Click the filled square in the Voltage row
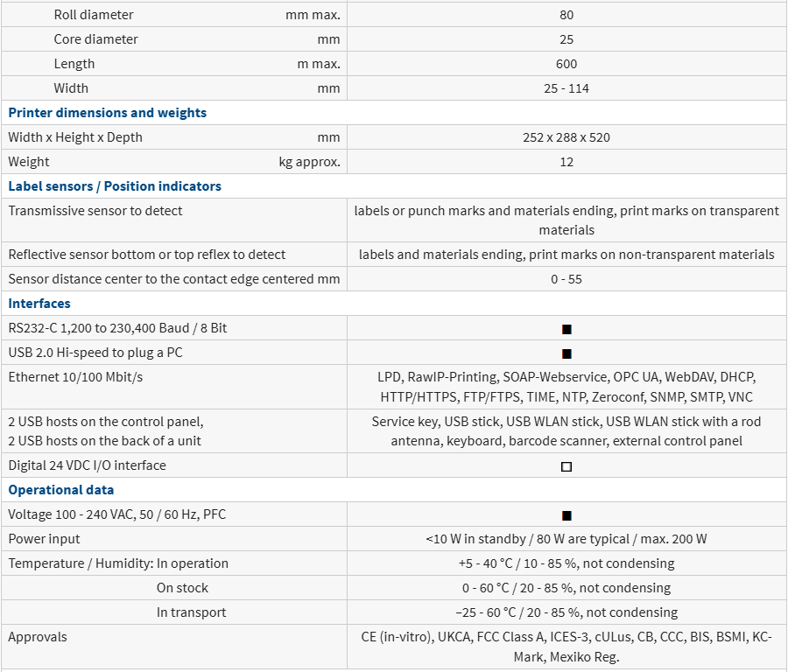The width and height of the screenshot is (788, 672). coord(566,515)
